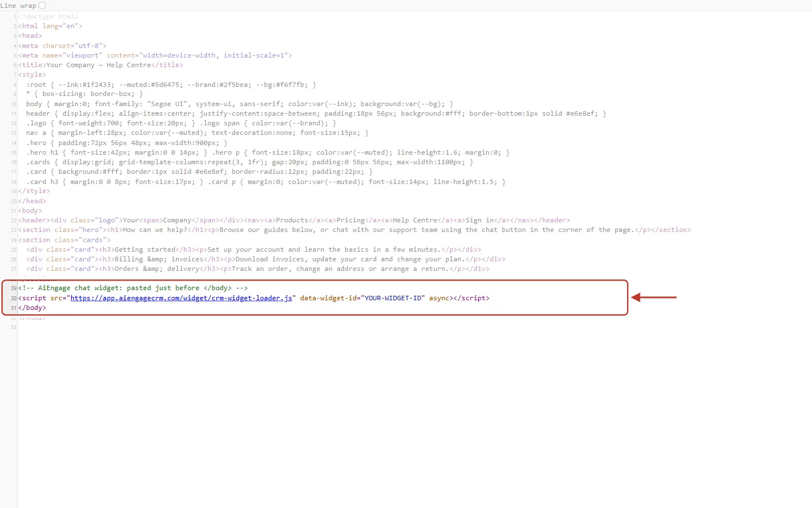
Task: Select the "Billing & invoices" card markup line
Action: (266, 259)
